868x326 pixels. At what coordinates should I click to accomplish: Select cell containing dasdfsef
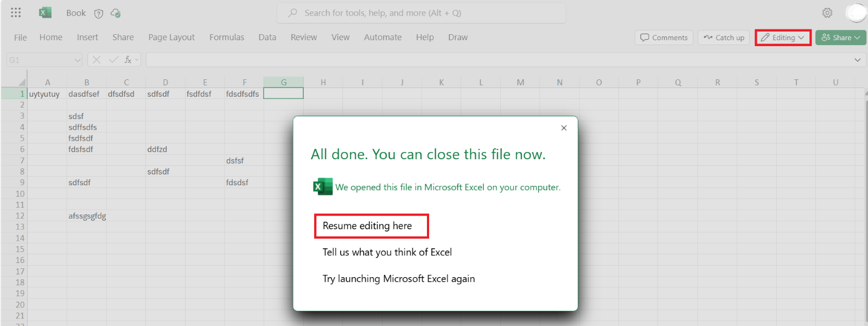tap(87, 94)
